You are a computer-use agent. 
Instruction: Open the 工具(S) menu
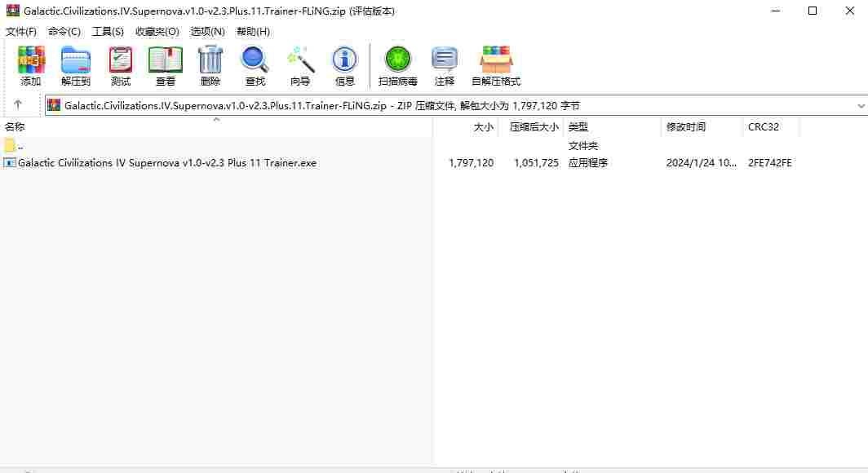tap(108, 32)
